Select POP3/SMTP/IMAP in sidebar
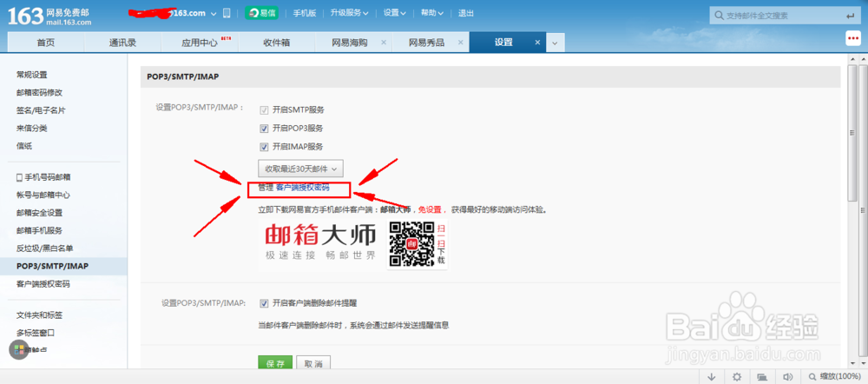Viewport: 868px width, 384px height. (63, 266)
